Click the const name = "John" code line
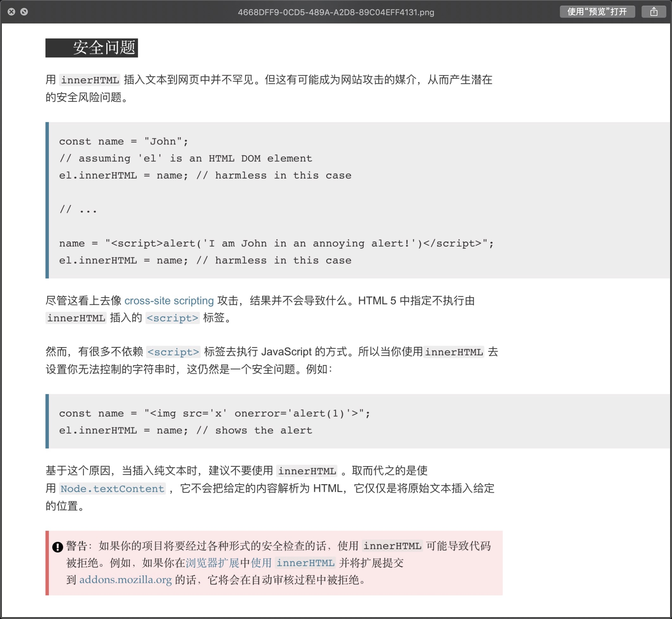Image resolution: width=672 pixels, height=619 pixels. click(x=123, y=141)
